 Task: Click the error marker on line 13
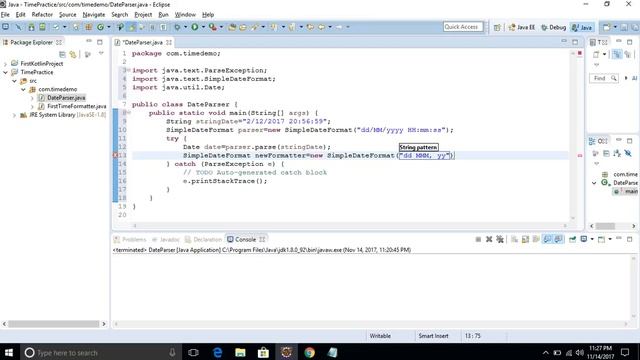[115, 155]
